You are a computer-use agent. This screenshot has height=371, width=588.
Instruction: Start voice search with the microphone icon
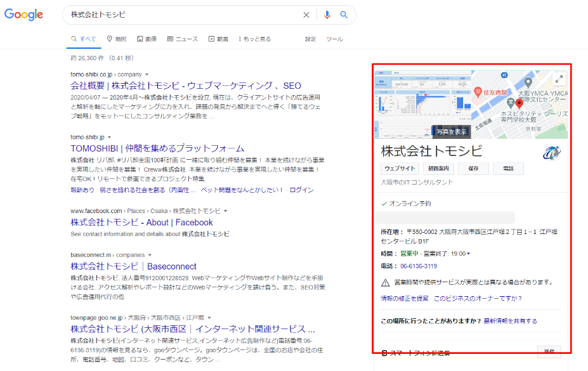(327, 15)
